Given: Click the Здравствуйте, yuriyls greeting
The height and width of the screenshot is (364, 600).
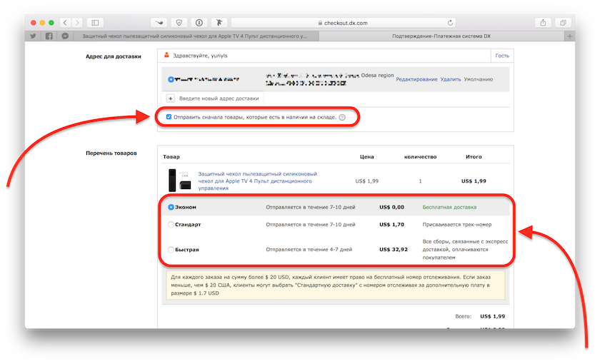Looking at the screenshot, I should tap(200, 56).
